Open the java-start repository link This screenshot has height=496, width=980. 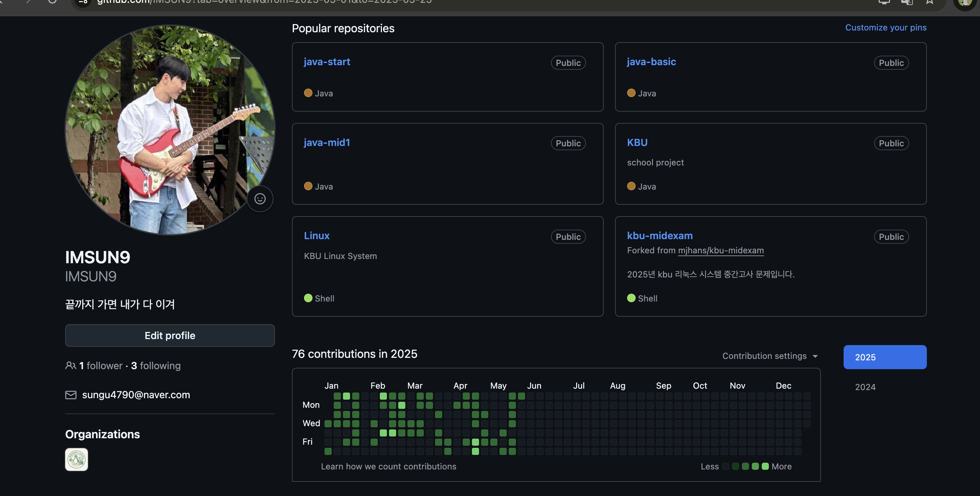click(327, 62)
